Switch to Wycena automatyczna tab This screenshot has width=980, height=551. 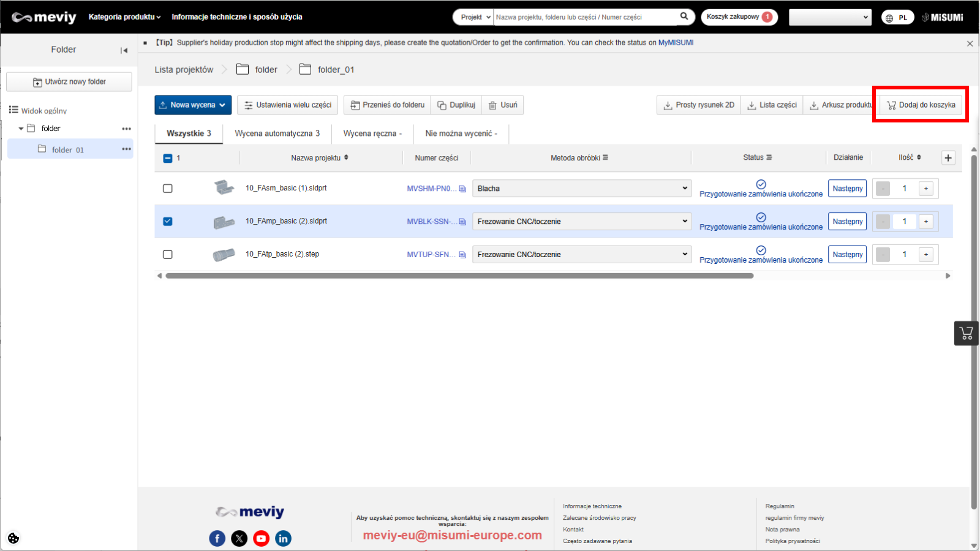click(x=277, y=133)
